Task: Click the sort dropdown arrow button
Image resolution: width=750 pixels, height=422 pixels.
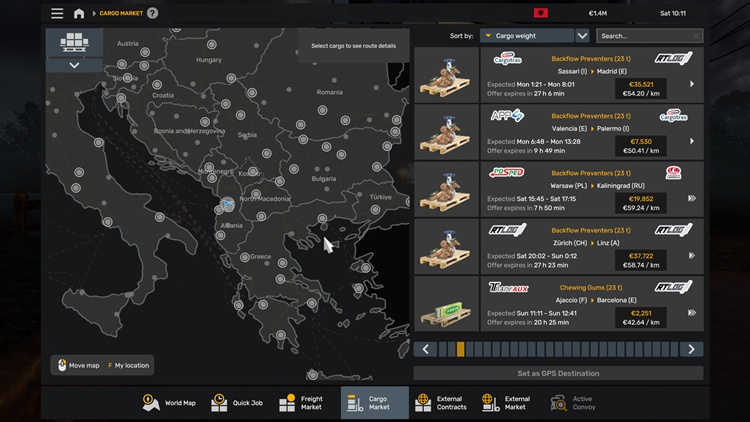Action: [582, 36]
